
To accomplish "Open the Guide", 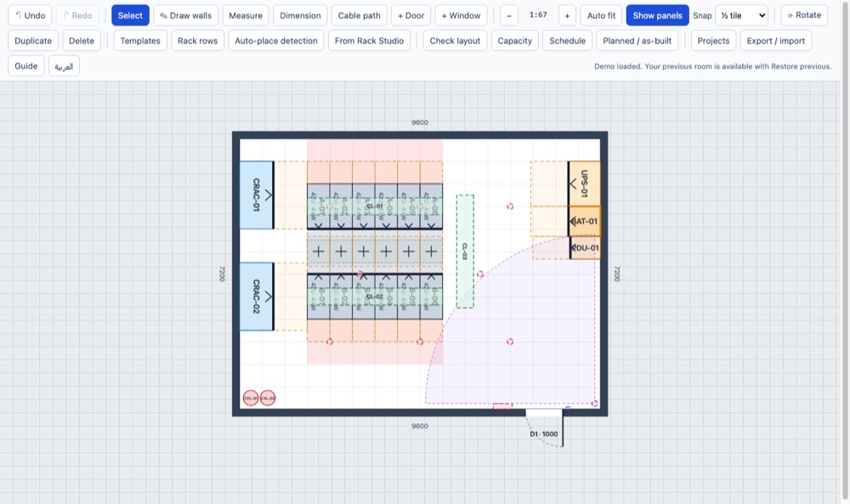I will coord(26,66).
